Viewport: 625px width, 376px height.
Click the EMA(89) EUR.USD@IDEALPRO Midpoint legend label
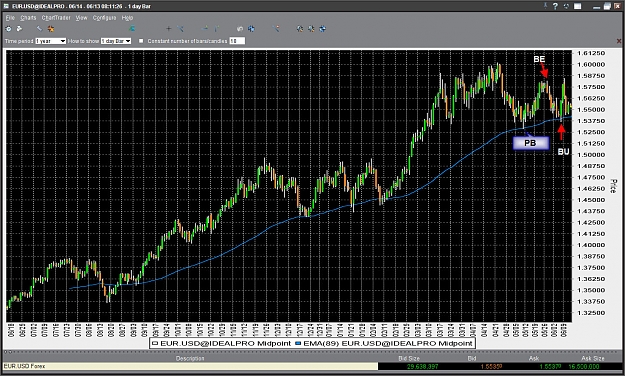(387, 343)
